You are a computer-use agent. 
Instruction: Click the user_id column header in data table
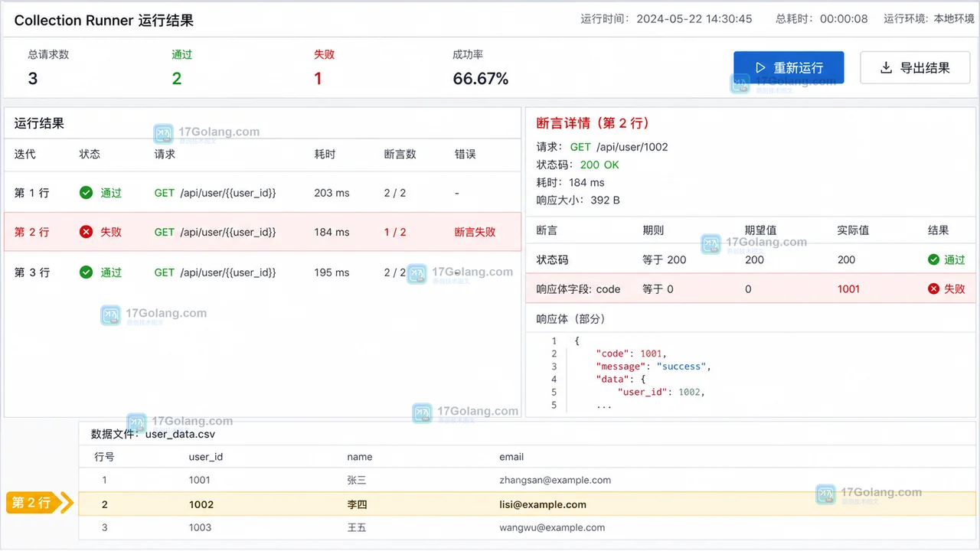pos(206,457)
